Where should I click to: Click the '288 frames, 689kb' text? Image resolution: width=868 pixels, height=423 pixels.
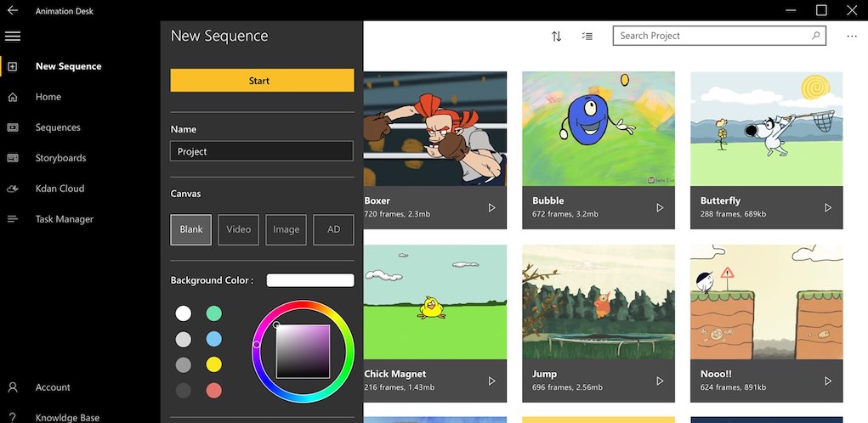coord(734,214)
